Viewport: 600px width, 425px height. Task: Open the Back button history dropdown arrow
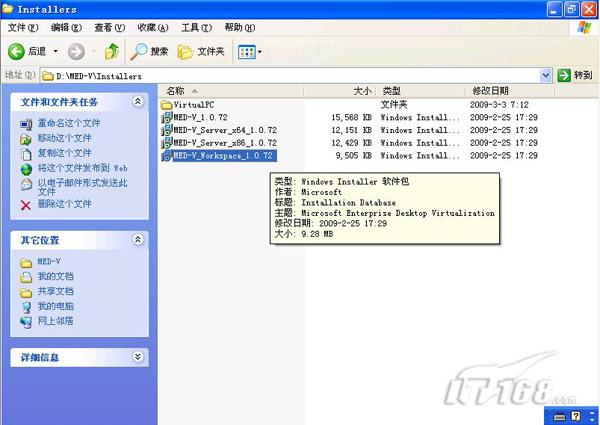pos(55,51)
